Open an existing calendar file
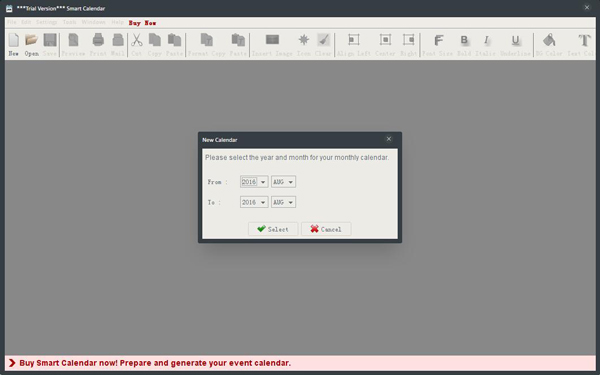This screenshot has width=600, height=375. tap(31, 44)
